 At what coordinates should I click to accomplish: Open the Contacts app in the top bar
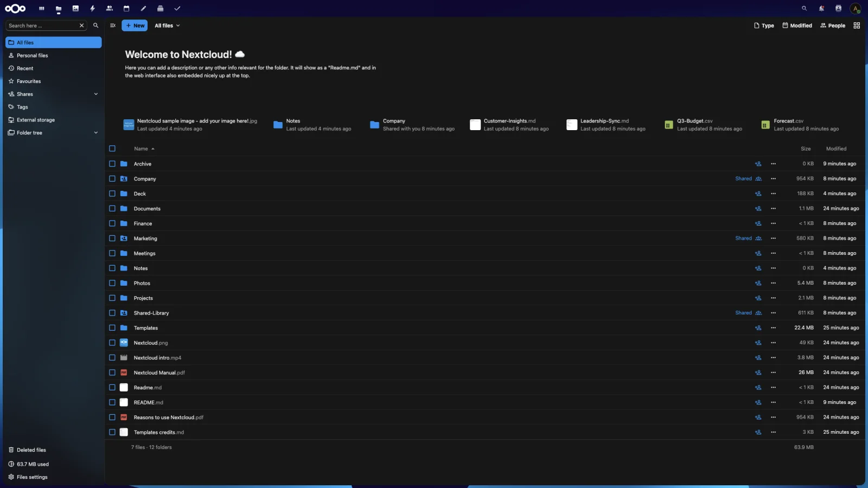110,8
